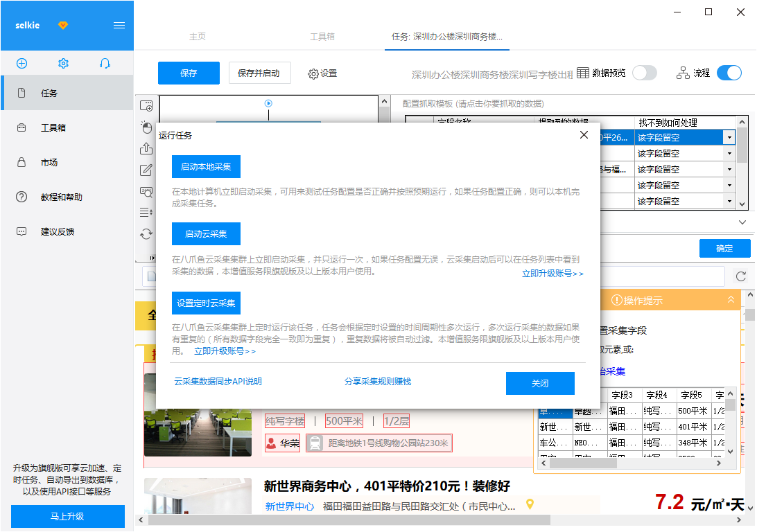
Task: Click the data preview table icon
Action: pyautogui.click(x=583, y=73)
